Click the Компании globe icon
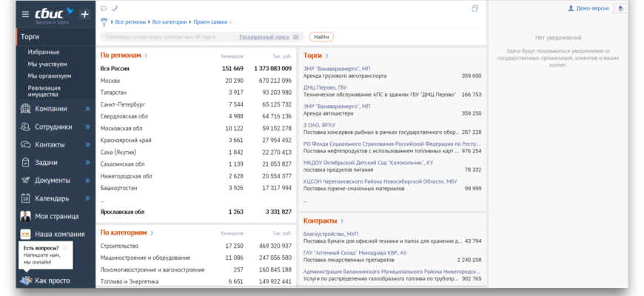This screenshot has height=296, width=644. click(x=25, y=109)
